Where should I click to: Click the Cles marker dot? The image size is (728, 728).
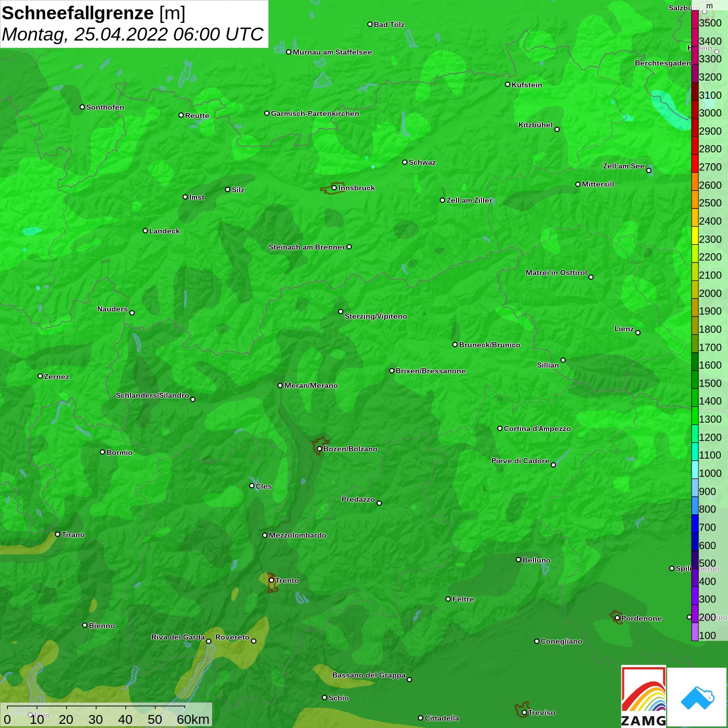(x=252, y=486)
